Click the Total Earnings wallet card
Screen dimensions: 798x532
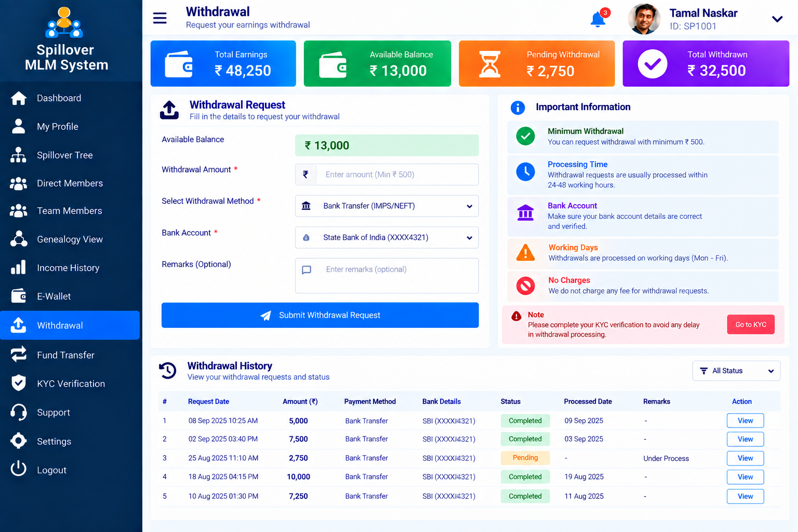[x=223, y=63]
